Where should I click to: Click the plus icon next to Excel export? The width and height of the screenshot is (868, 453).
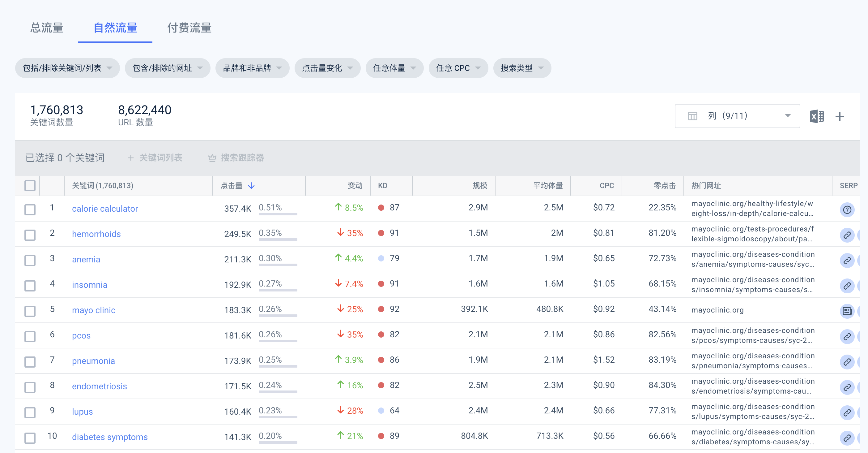coord(840,116)
